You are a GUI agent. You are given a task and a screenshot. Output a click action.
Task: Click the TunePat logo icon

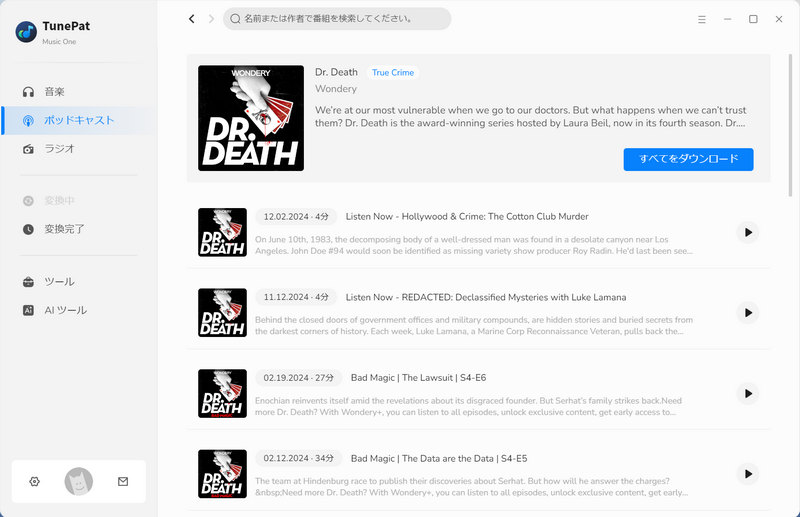[26, 32]
